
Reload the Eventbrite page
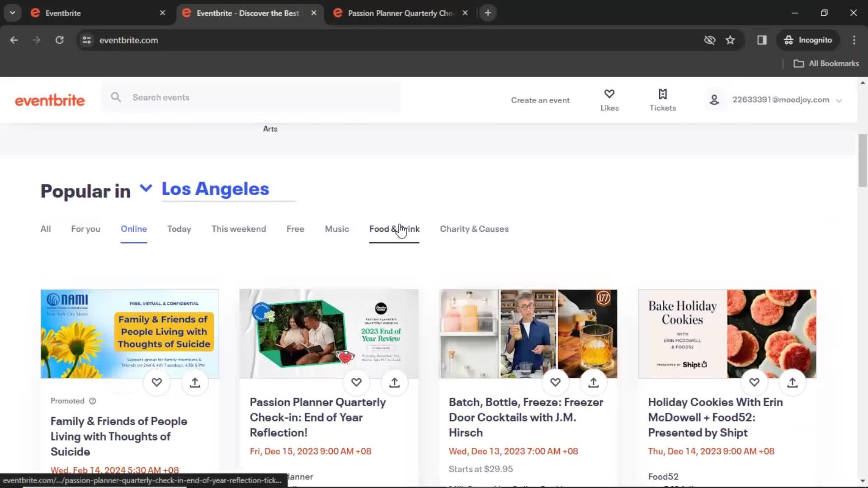59,40
